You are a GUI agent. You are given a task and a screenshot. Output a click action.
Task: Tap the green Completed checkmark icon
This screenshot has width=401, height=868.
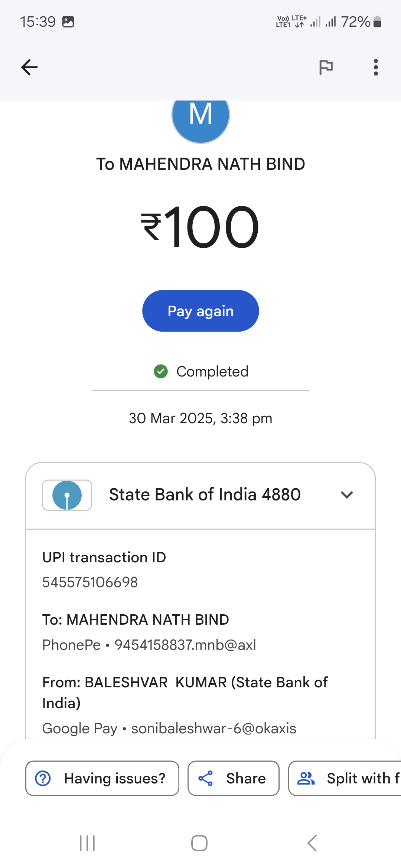161,371
